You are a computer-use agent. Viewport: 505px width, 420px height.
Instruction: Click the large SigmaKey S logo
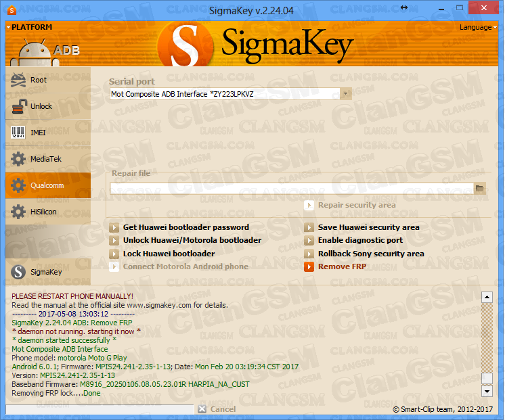[x=185, y=45]
